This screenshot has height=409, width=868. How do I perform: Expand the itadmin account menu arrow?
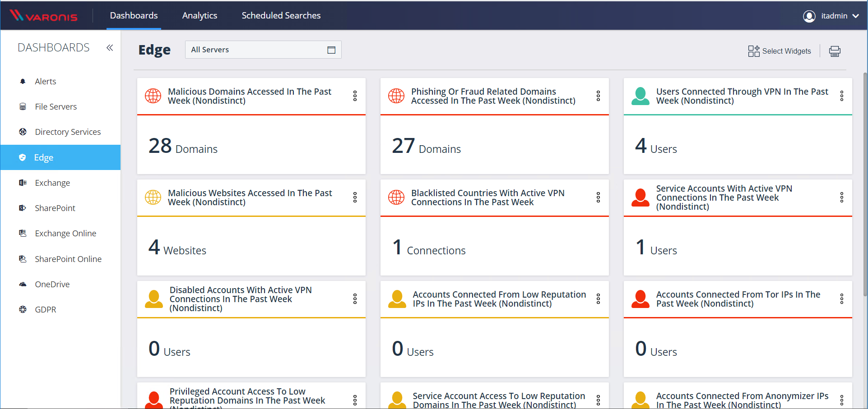(x=855, y=16)
